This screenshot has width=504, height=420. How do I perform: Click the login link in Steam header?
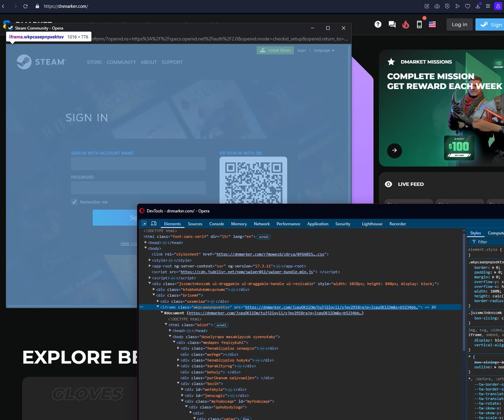coord(302,50)
